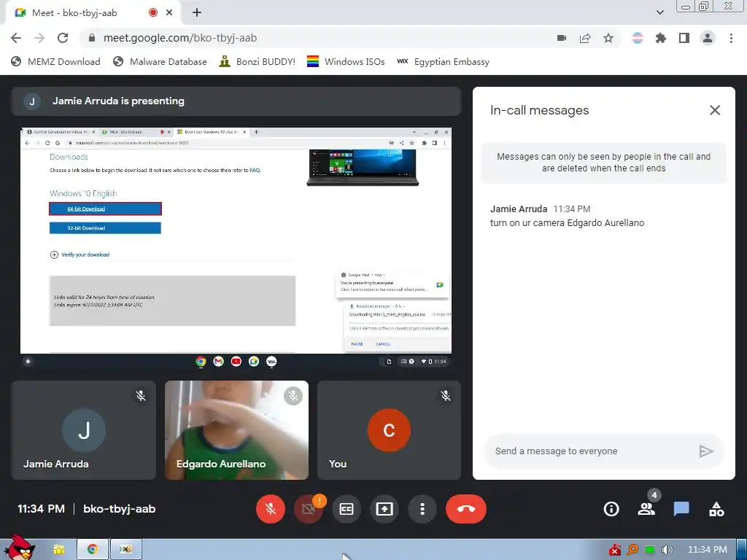Open the third taskbar application icon
The image size is (747, 560).
click(125, 550)
